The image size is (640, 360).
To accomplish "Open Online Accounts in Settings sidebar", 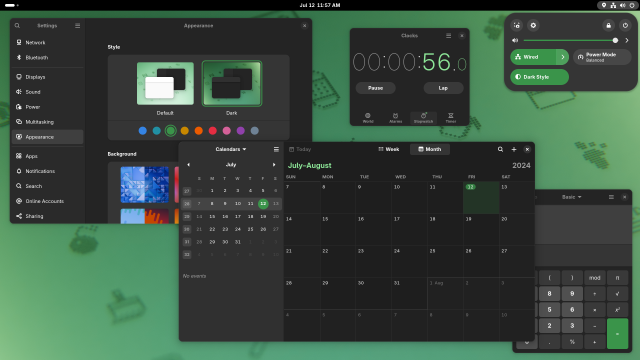I will coord(47,201).
